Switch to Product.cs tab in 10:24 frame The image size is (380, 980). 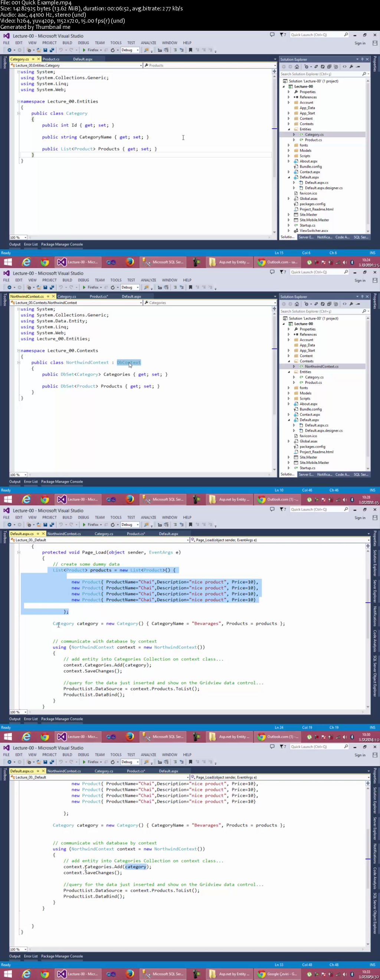coord(51,59)
